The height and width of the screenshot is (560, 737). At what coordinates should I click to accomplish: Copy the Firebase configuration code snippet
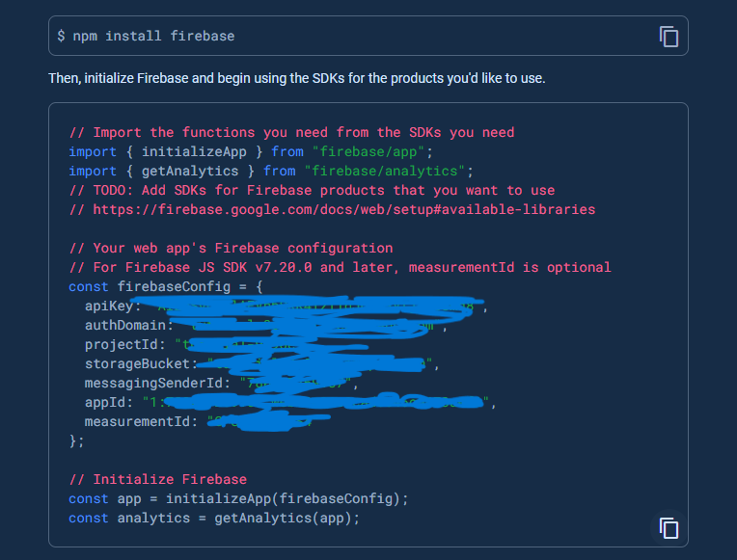[x=669, y=527]
